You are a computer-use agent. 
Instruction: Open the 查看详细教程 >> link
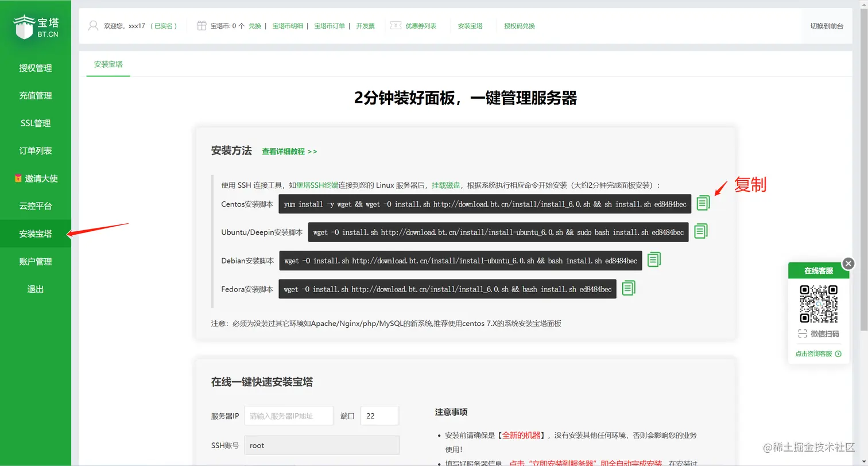[289, 152]
